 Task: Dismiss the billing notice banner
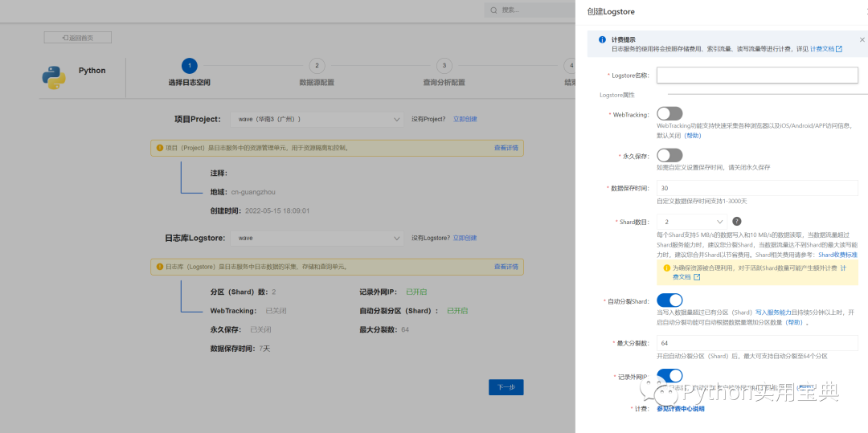pyautogui.click(x=862, y=40)
